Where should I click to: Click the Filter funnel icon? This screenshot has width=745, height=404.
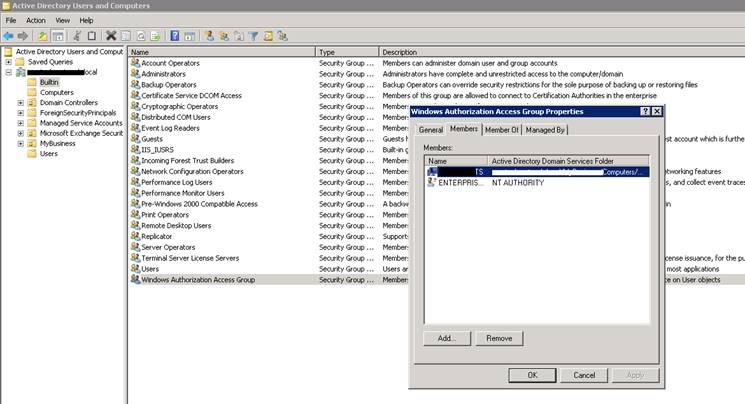pyautogui.click(x=253, y=36)
